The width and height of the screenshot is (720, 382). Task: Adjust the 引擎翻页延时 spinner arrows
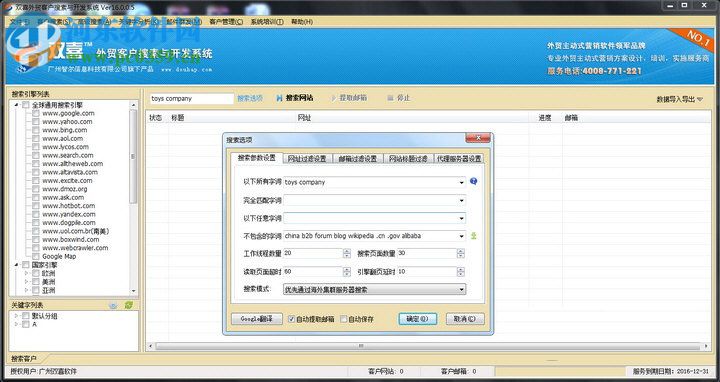click(461, 272)
